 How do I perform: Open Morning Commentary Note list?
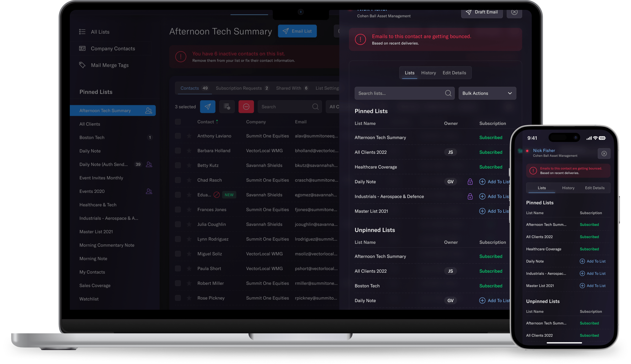click(x=107, y=245)
